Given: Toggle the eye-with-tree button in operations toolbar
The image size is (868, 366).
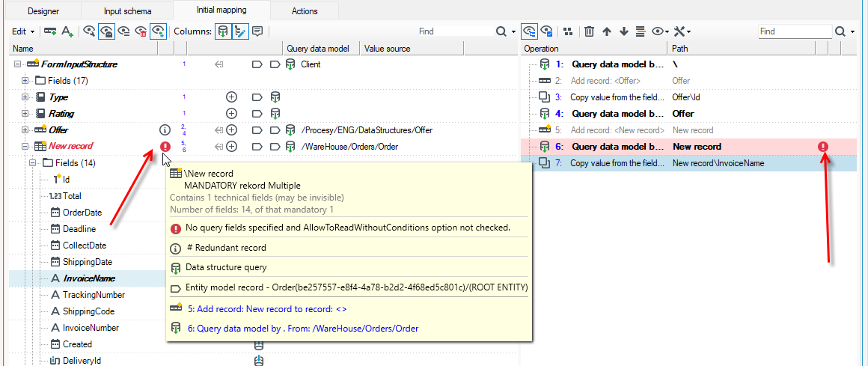Looking at the screenshot, I should coord(531,31).
